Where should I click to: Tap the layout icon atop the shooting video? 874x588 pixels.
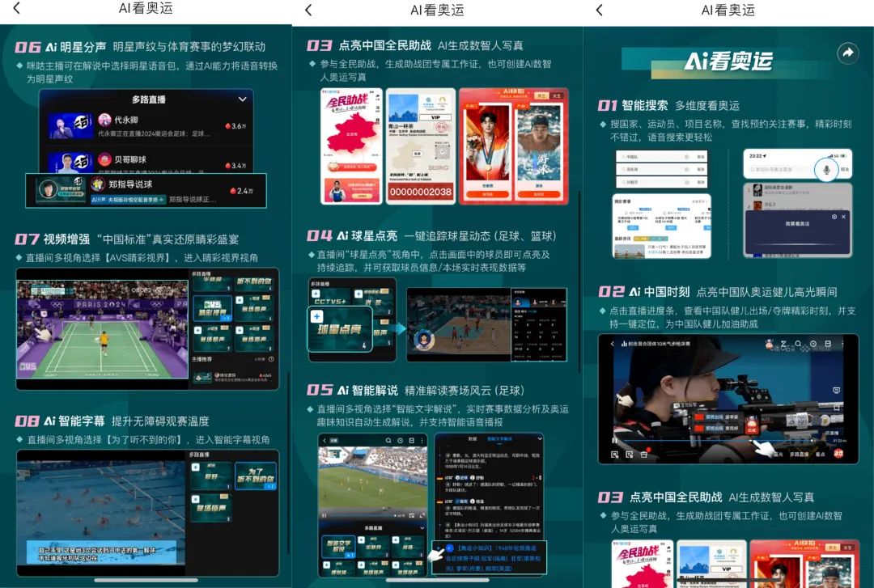[x=829, y=344]
